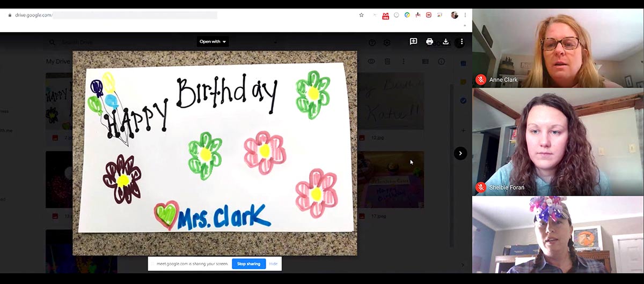644x284 pixels.
Task: Click the red screen recorder extension icon
Action: pyautogui.click(x=428, y=15)
